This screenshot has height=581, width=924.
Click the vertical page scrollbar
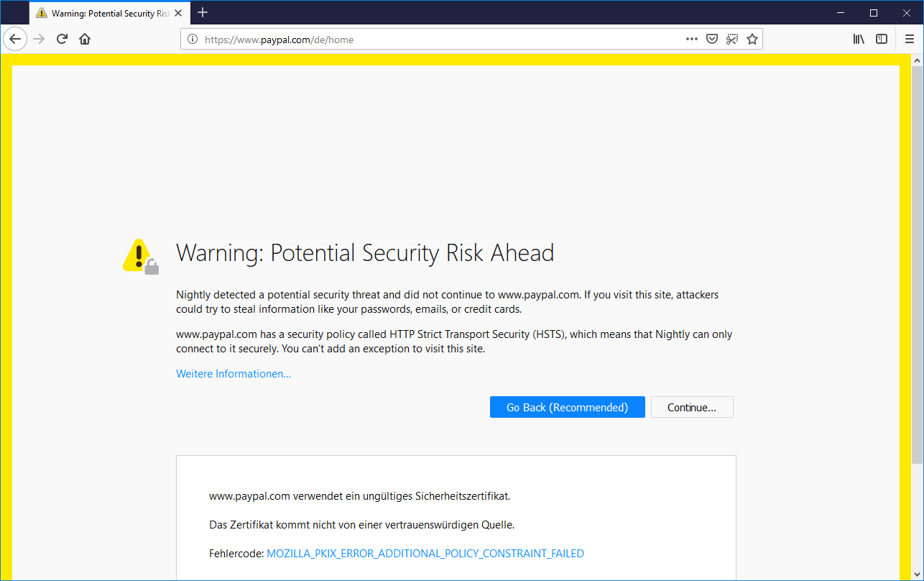[917, 288]
